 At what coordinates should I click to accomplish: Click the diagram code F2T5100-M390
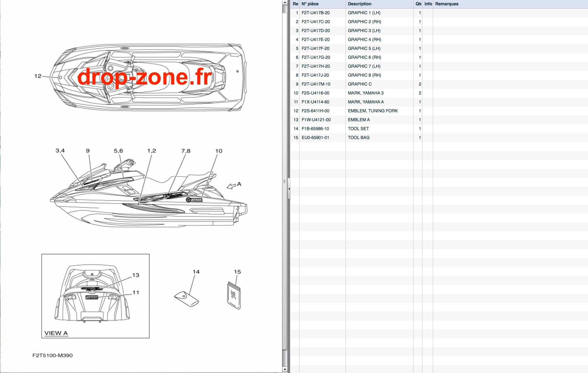coord(52,356)
